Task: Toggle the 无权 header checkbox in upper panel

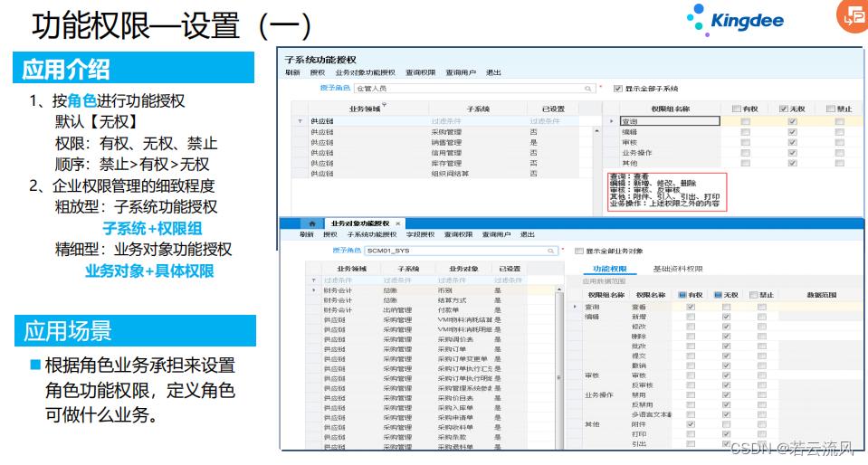Action: point(783,109)
